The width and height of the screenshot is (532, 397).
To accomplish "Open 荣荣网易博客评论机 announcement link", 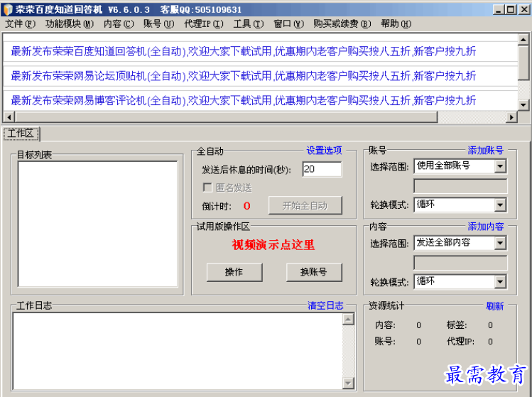I will point(243,100).
